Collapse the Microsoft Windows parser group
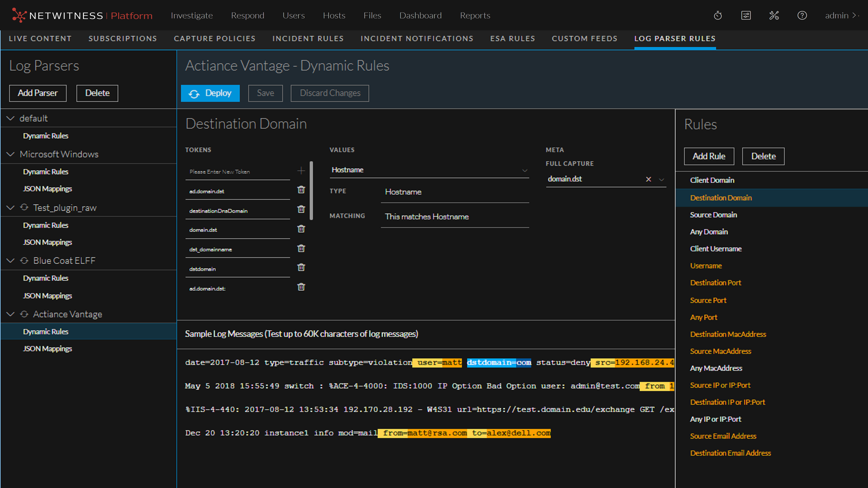Viewport: 868px width, 488px height. click(x=11, y=154)
